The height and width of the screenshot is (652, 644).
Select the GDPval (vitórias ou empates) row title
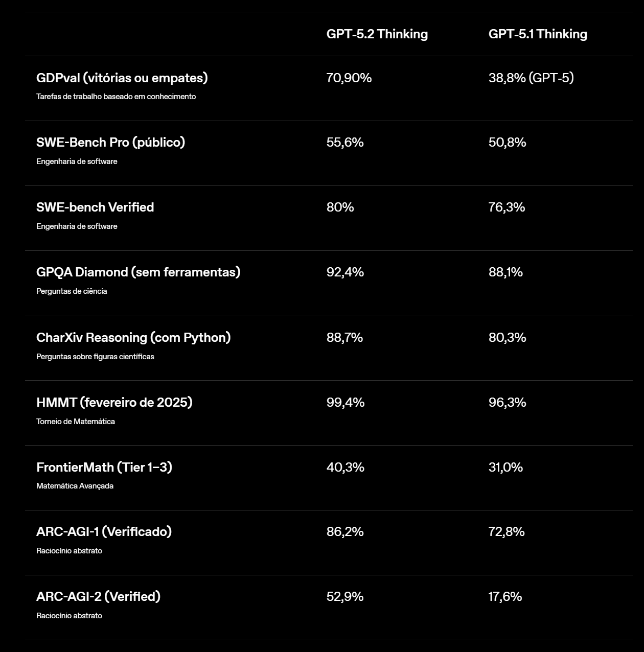(x=122, y=78)
